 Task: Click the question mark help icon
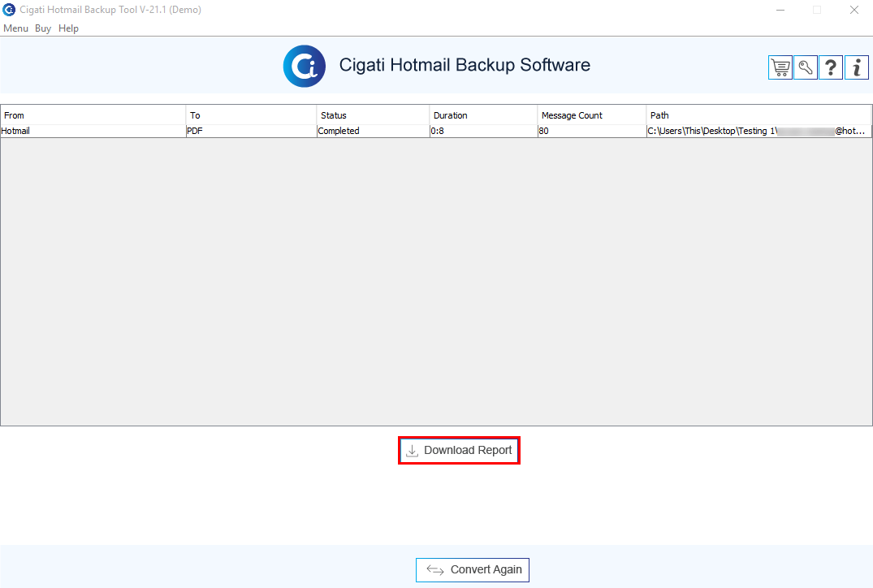point(831,68)
